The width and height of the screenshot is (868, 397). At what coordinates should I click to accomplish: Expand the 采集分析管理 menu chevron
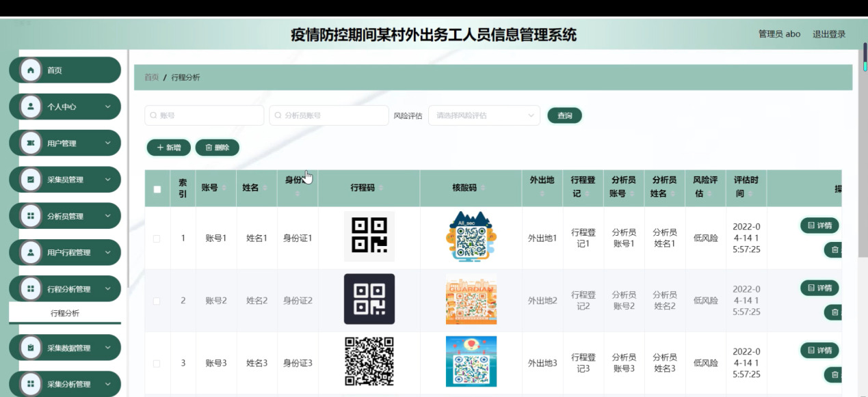coord(107,384)
